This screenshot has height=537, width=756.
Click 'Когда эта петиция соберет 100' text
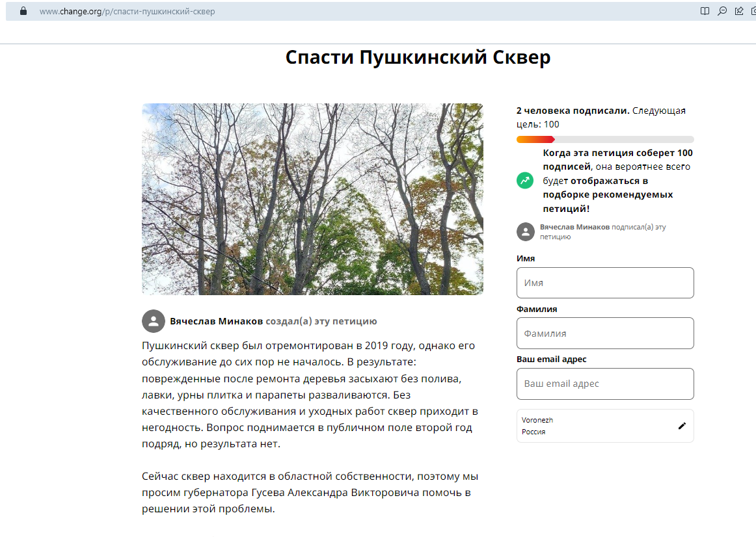point(617,153)
